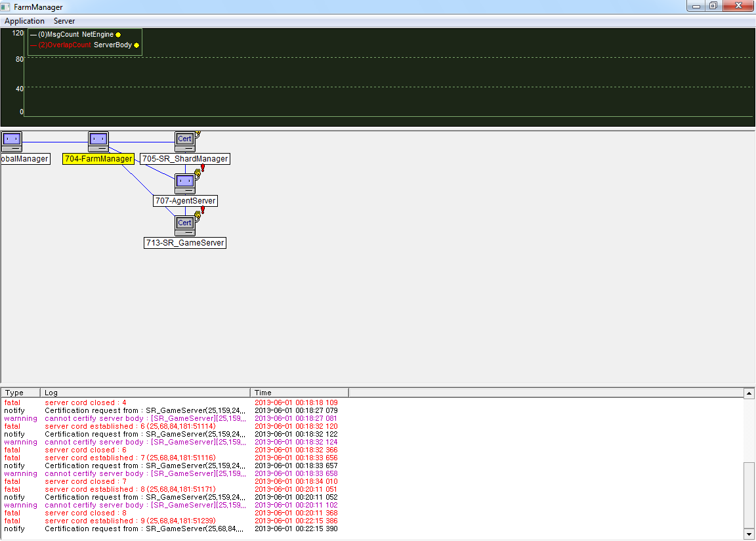This screenshot has height=541, width=756.
Task: Open the Server menu
Action: [x=64, y=21]
